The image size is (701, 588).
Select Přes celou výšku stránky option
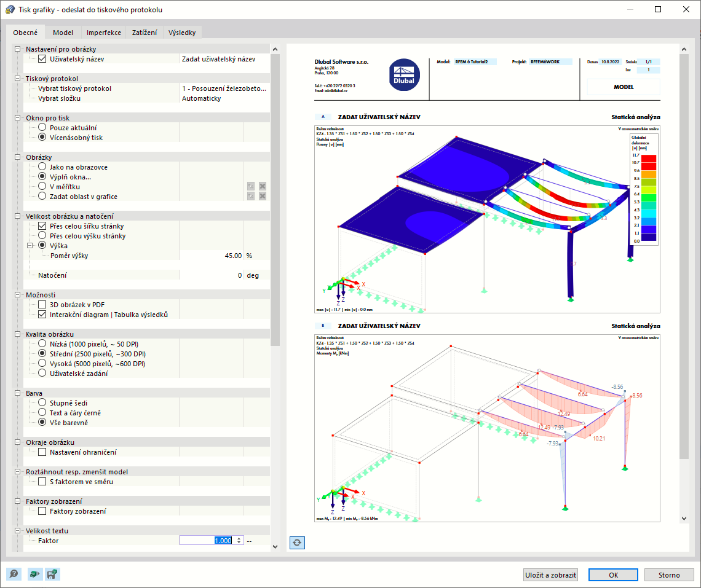pos(42,235)
